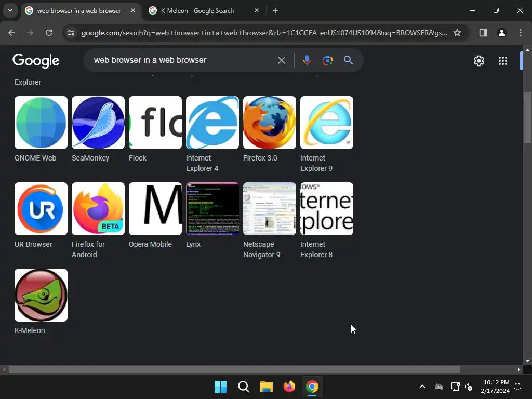This screenshot has width=532, height=399.
Task: Select the SeaMonkey logo tile
Action: 98,123
